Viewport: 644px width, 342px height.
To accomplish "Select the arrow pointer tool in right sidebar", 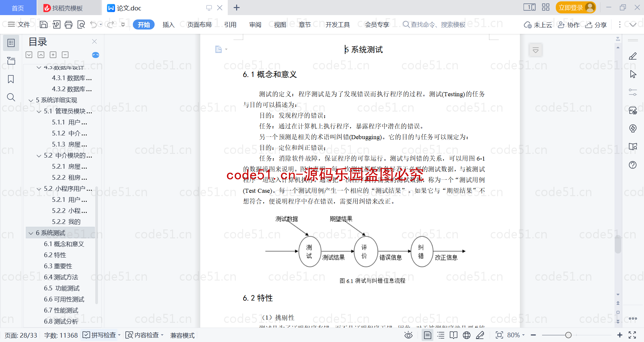I will pos(633,74).
